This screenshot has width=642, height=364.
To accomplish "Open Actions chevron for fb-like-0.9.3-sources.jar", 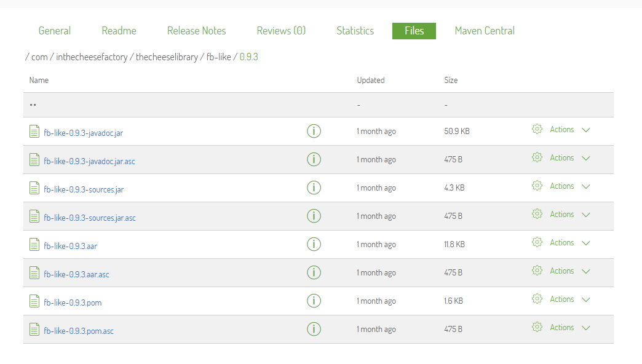I will (x=585, y=187).
